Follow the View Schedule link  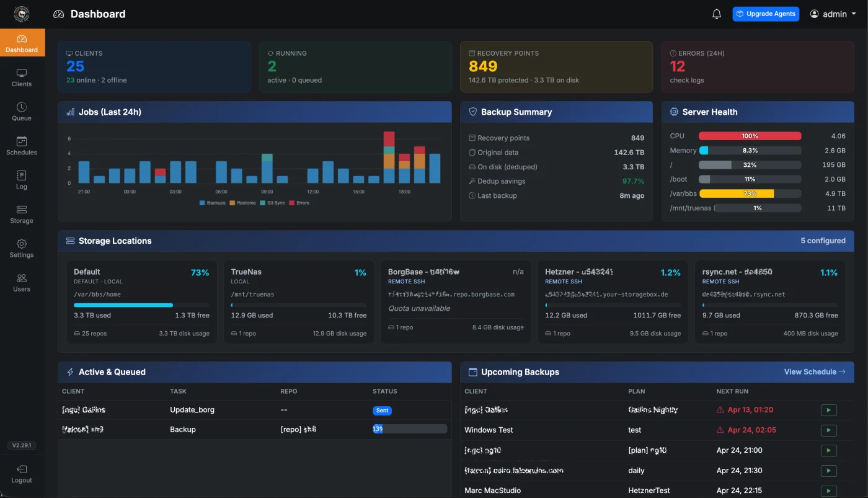pyautogui.click(x=814, y=372)
